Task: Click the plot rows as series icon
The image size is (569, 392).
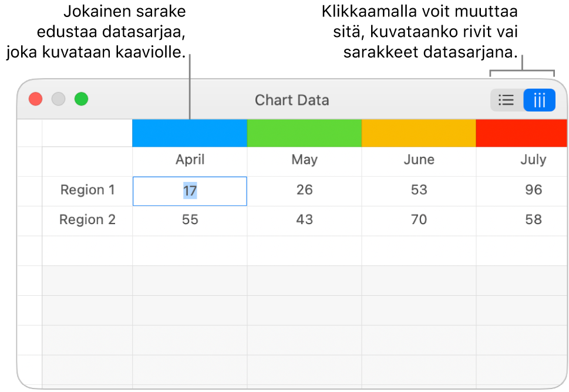Action: click(506, 100)
